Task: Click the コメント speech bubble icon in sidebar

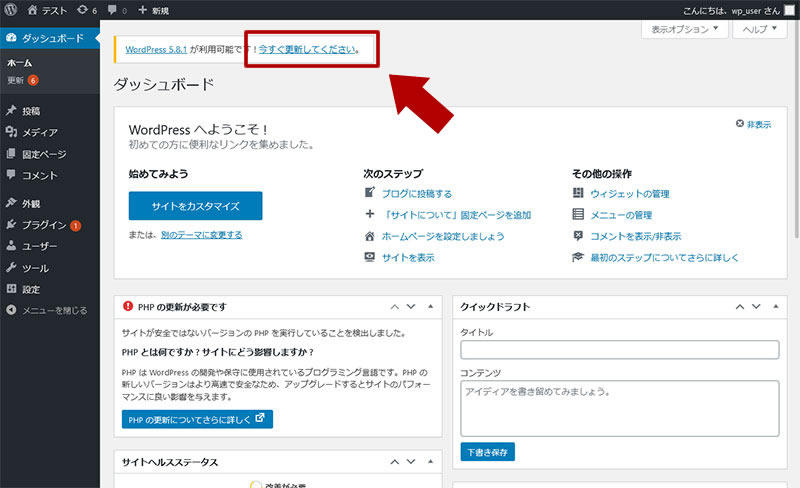Action: pyautogui.click(x=11, y=175)
